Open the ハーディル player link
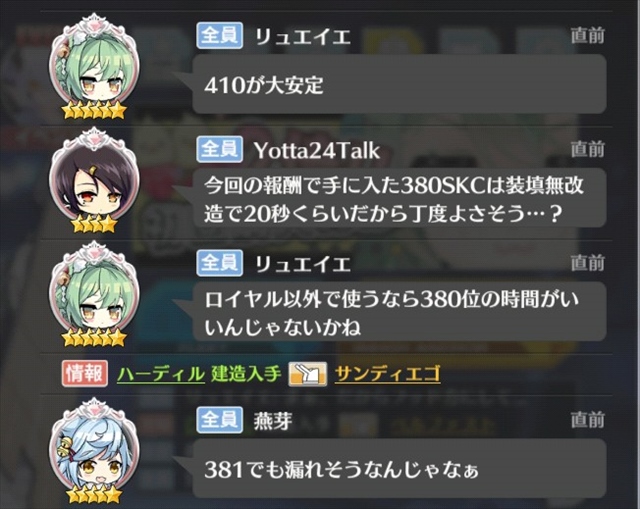The width and height of the screenshot is (640, 509). (x=161, y=374)
